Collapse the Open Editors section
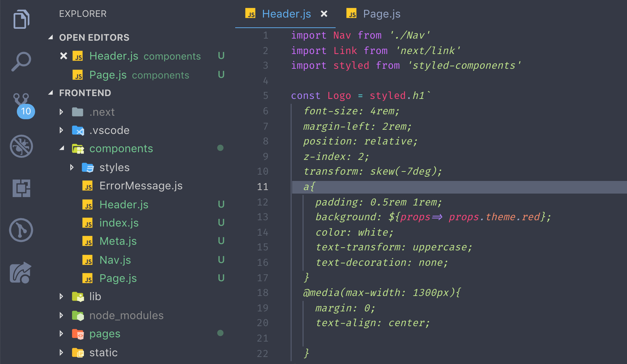The width and height of the screenshot is (627, 364). [51, 37]
